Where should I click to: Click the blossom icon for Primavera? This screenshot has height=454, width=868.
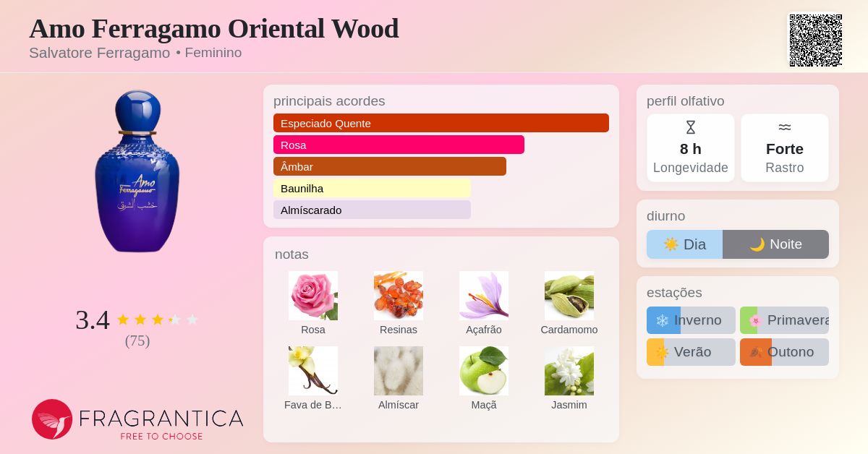click(x=755, y=320)
